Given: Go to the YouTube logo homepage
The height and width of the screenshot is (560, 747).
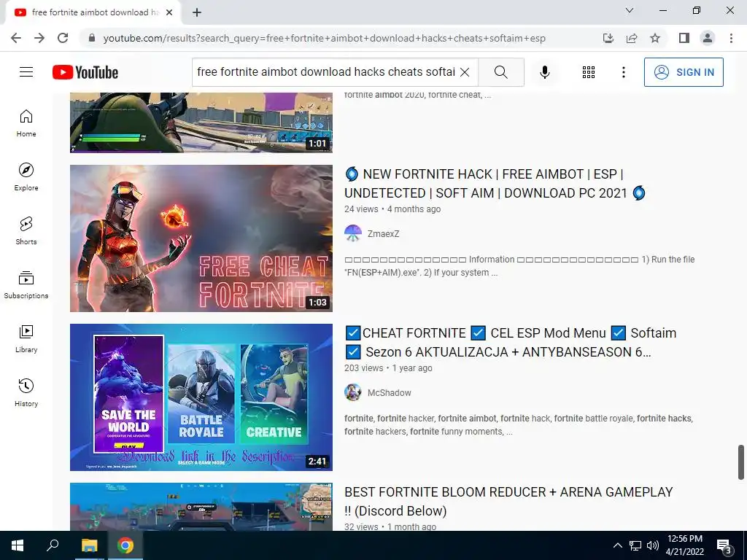Looking at the screenshot, I should tap(85, 72).
